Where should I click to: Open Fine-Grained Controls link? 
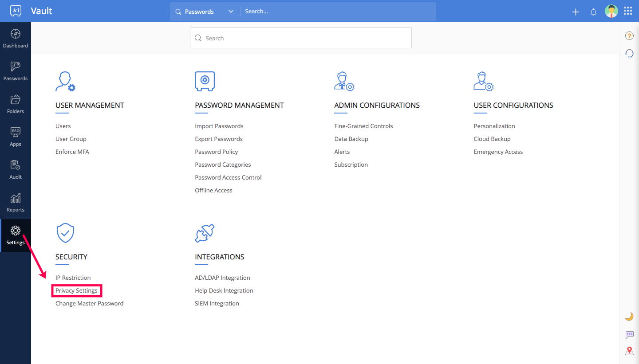(x=363, y=126)
